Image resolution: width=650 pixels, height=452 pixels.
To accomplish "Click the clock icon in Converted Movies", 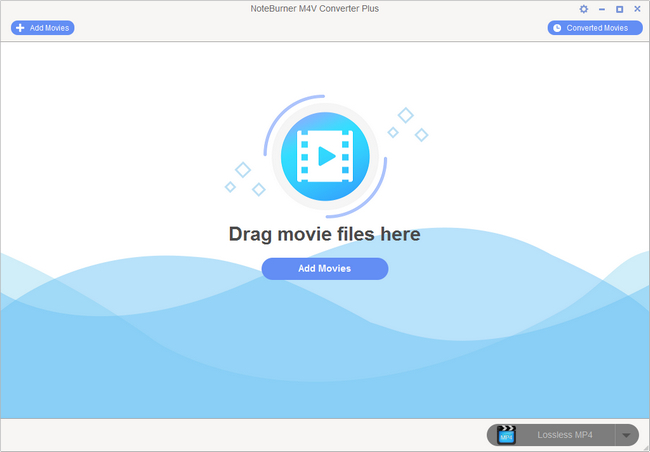I will click(557, 28).
